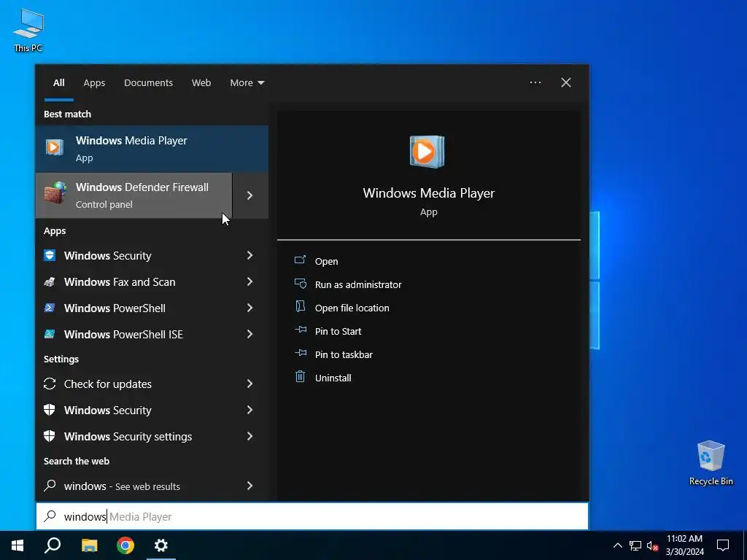Choose Run as administrator
The width and height of the screenshot is (747, 560).
click(358, 284)
